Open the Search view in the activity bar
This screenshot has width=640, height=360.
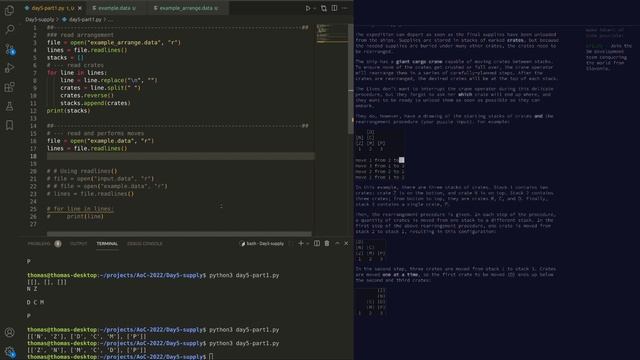9,29
